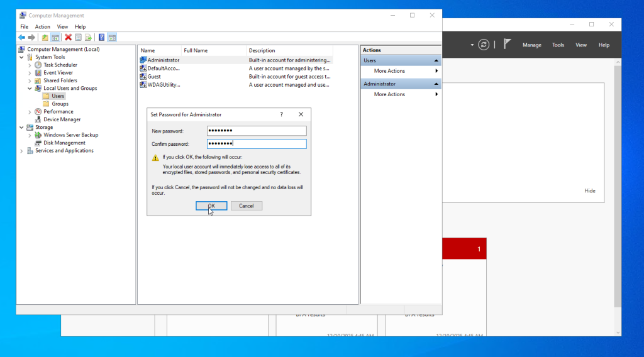
Task: Click the red tile showing 1
Action: coord(464,249)
